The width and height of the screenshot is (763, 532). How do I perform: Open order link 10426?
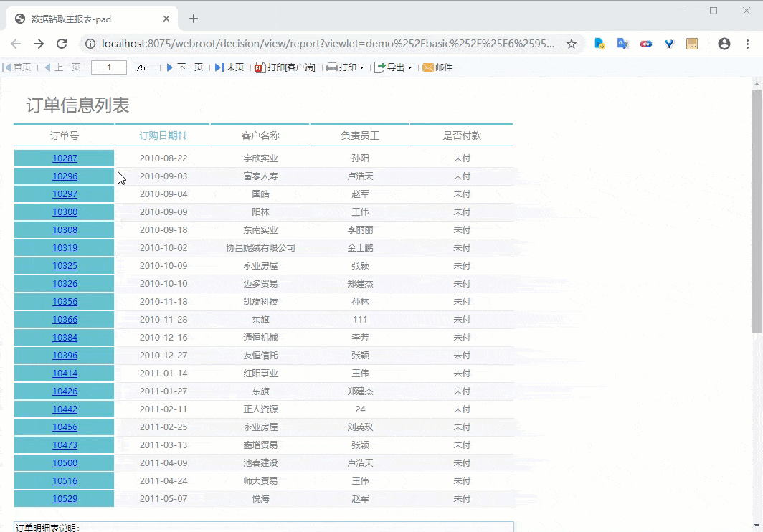pos(65,391)
